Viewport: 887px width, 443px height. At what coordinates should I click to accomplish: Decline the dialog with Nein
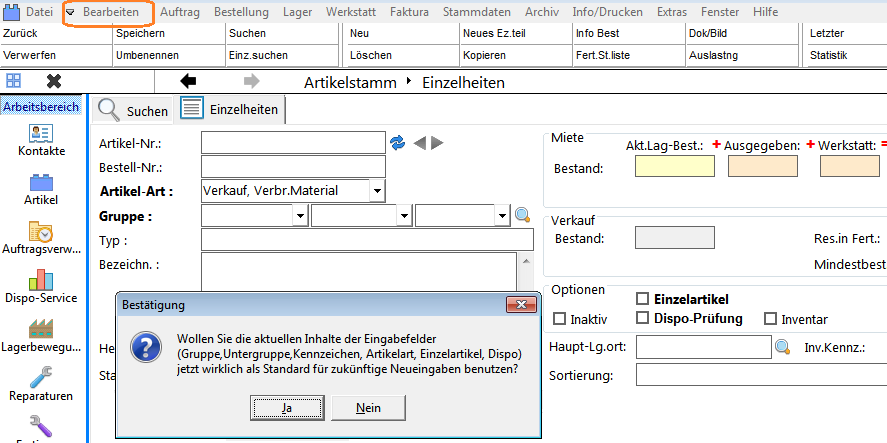pyautogui.click(x=368, y=408)
